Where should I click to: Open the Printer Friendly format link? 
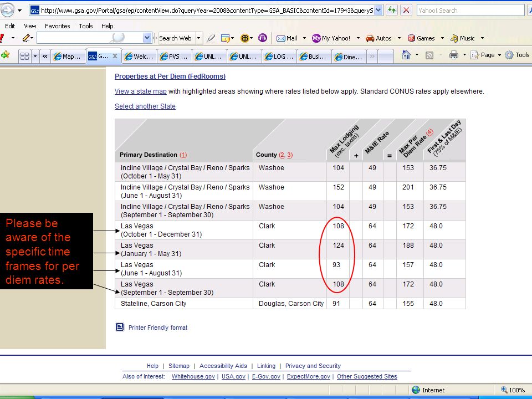click(158, 328)
